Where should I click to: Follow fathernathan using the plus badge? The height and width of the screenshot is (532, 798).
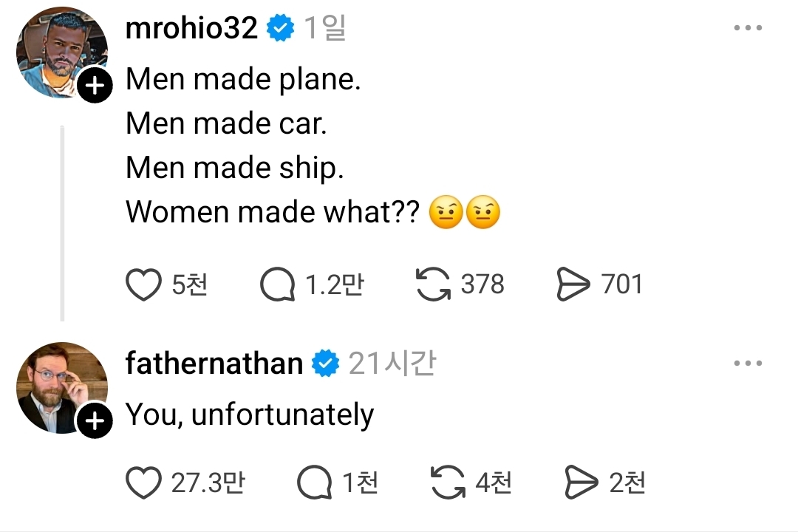[x=95, y=422]
